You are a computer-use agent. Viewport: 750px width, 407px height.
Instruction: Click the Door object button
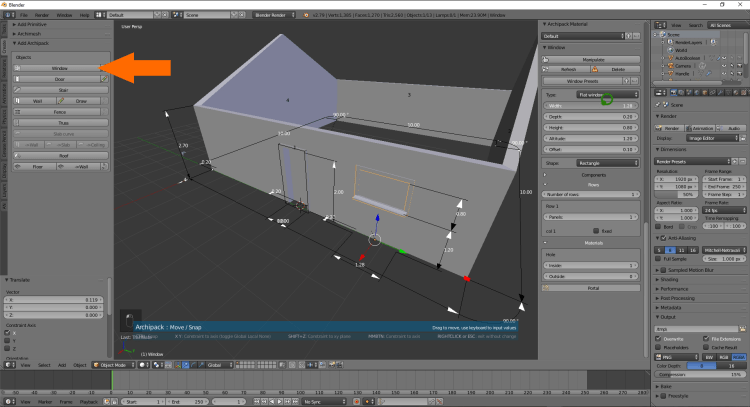59,78
